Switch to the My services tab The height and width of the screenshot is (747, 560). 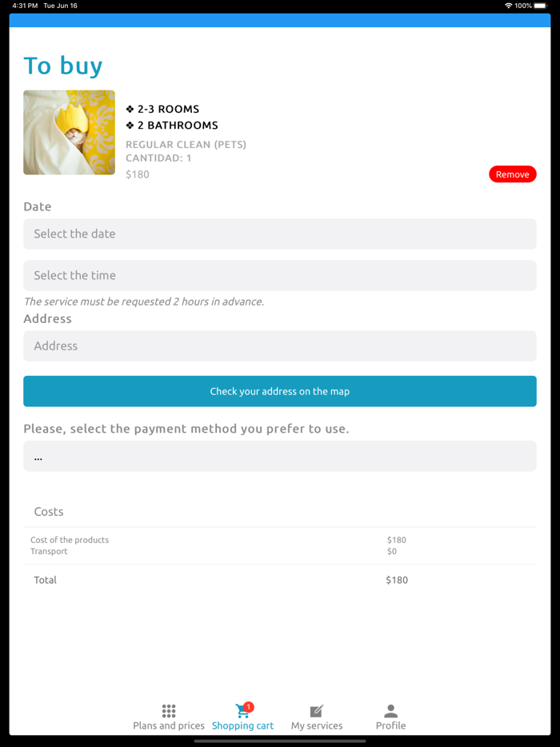[x=317, y=725]
